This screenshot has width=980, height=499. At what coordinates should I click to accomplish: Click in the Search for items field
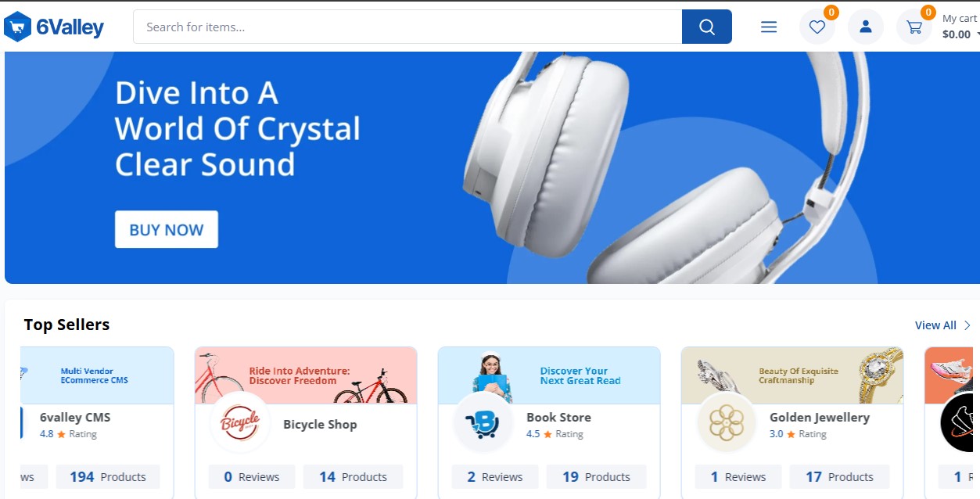tap(407, 27)
